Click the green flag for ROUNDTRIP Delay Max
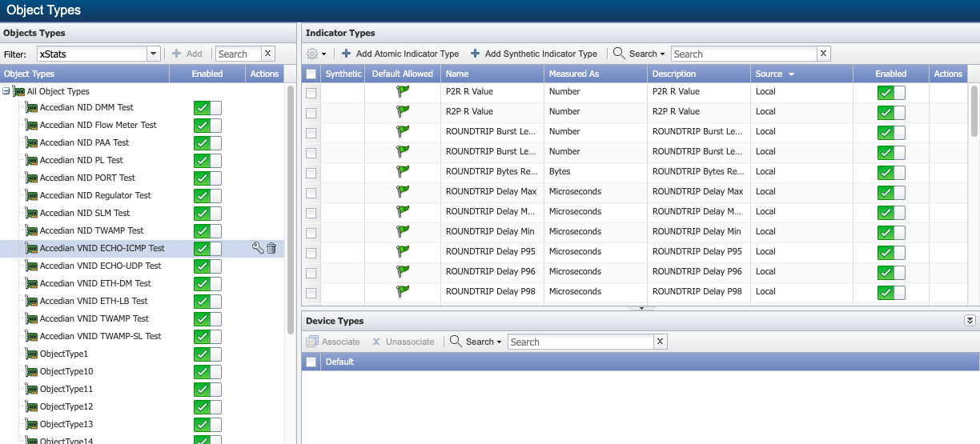 (403, 191)
